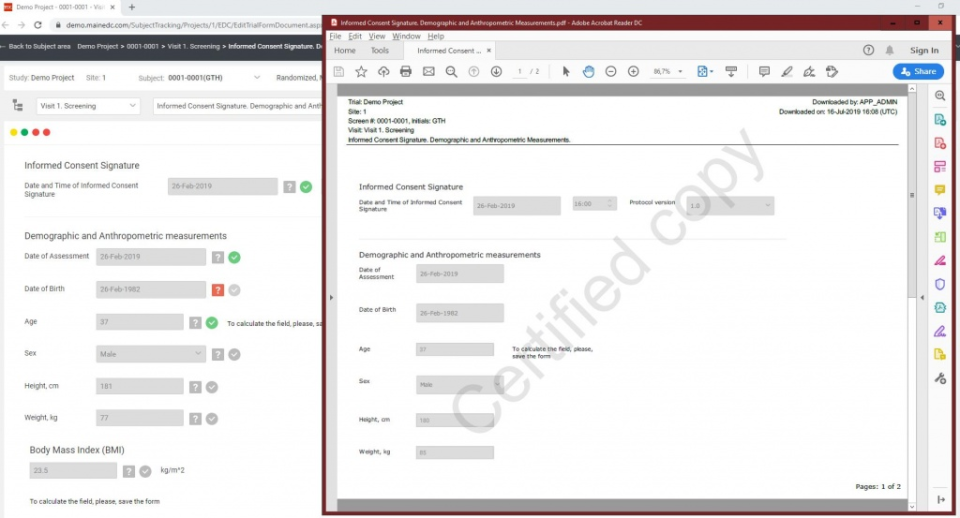Click Acrobat page number field

[520, 72]
